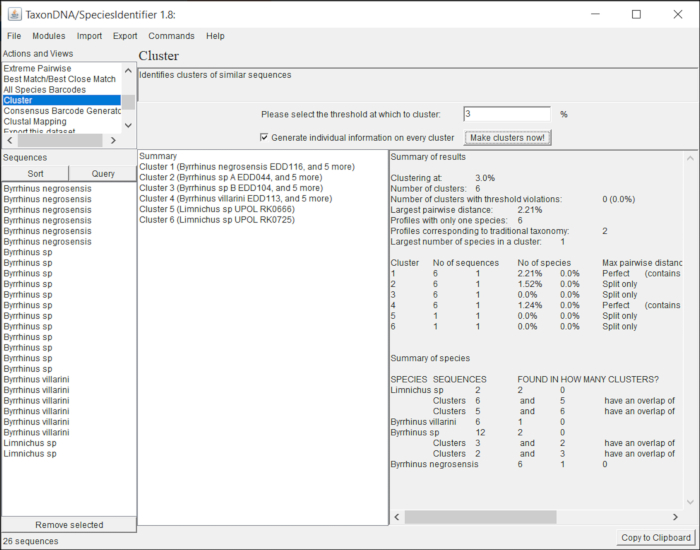
Task: Open the File menu
Action: coord(14,36)
